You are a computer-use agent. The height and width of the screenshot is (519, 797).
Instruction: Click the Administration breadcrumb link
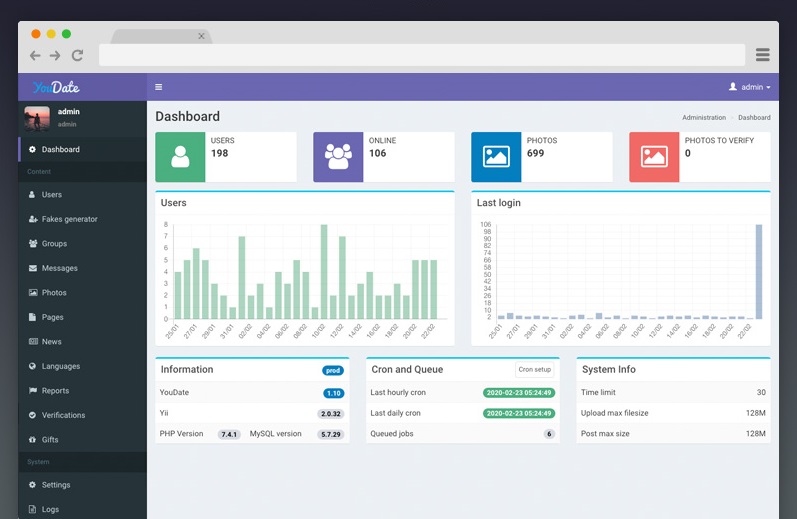pyautogui.click(x=704, y=118)
